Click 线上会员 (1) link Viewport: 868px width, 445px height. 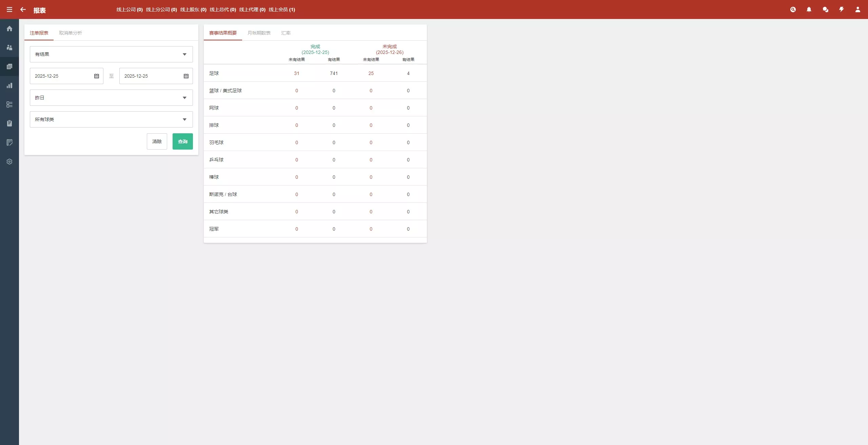(x=282, y=9)
